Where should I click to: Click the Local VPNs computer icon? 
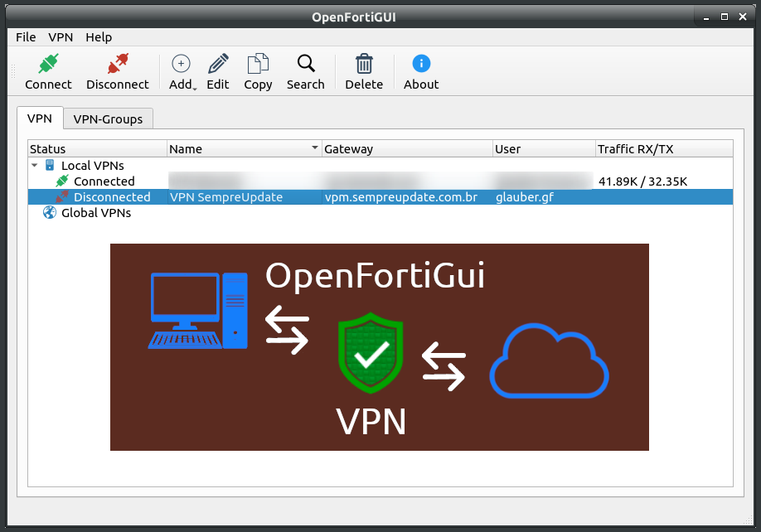[50, 166]
